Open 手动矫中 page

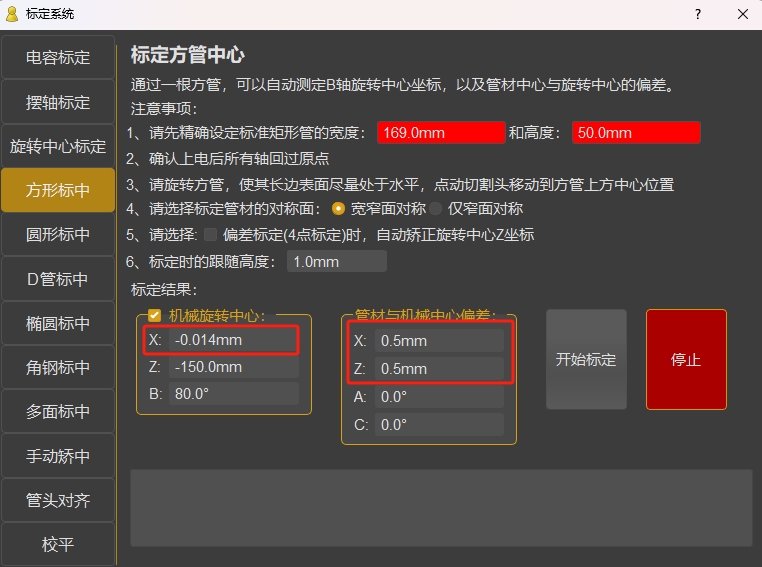(x=58, y=456)
